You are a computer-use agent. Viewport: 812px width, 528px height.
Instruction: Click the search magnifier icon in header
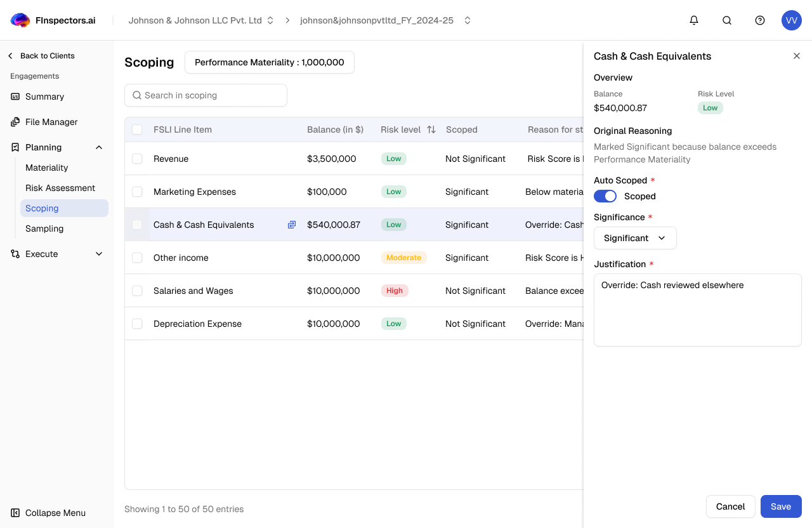click(x=727, y=20)
